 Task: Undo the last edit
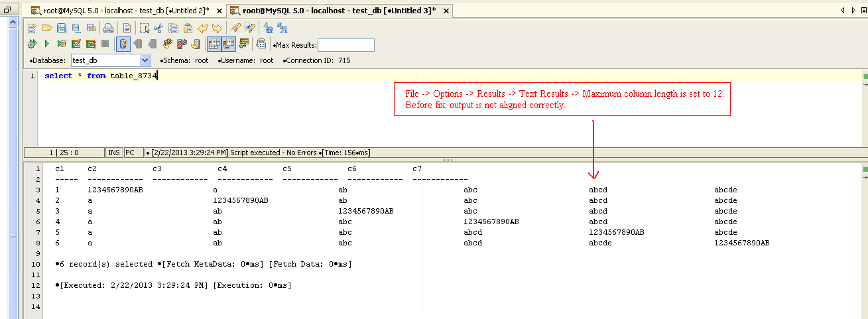click(202, 28)
